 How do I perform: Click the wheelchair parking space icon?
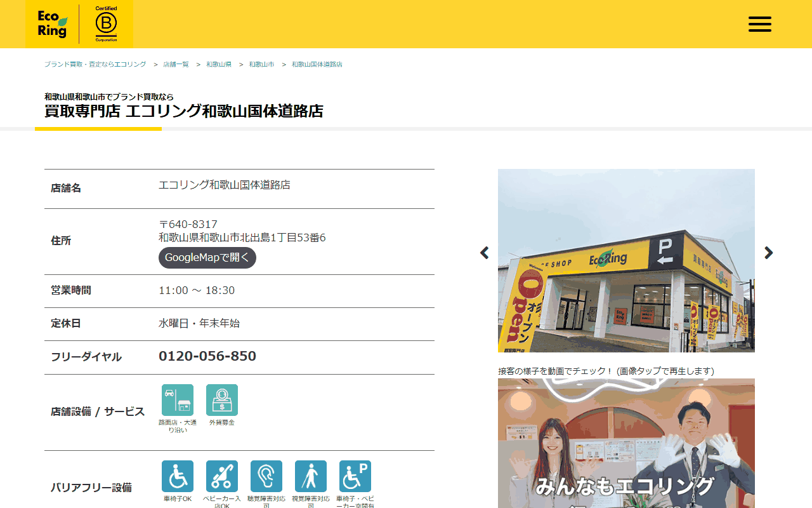355,476
